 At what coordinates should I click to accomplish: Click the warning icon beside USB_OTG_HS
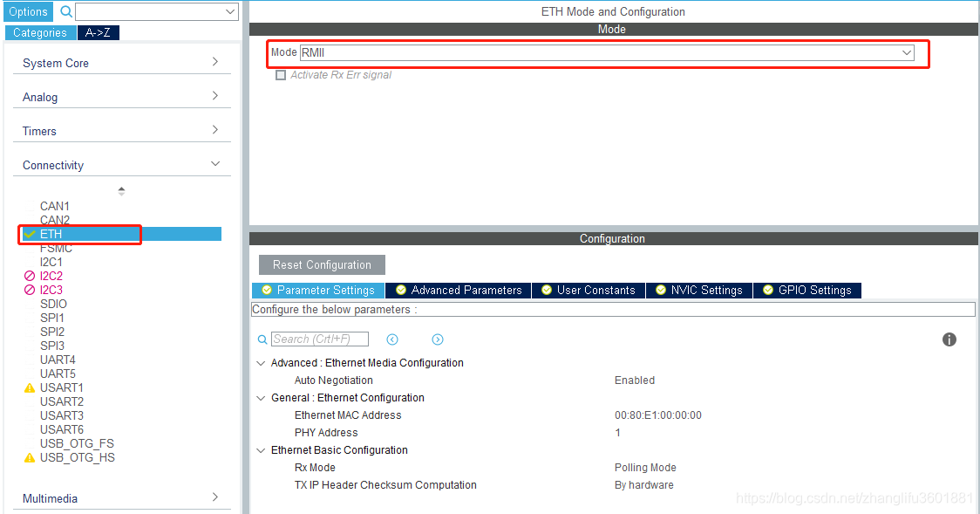tap(29, 457)
